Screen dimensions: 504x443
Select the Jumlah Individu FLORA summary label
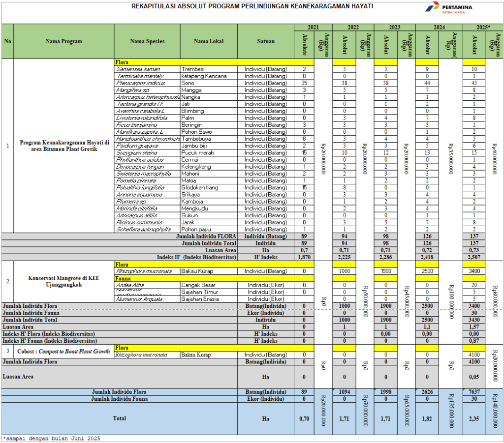pyautogui.click(x=209, y=236)
